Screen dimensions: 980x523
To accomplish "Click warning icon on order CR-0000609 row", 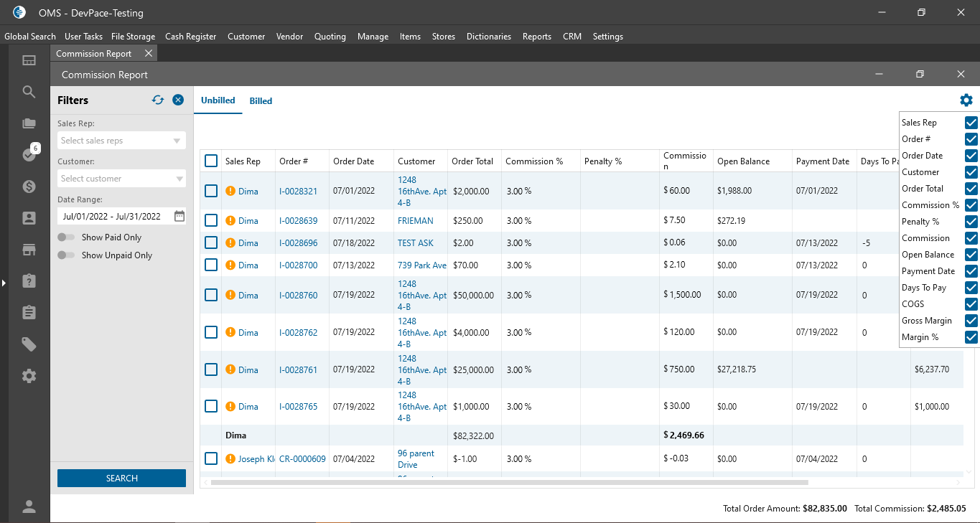I will (230, 458).
